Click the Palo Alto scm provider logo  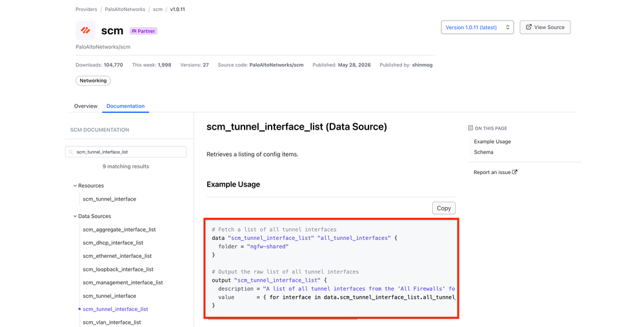point(85,30)
